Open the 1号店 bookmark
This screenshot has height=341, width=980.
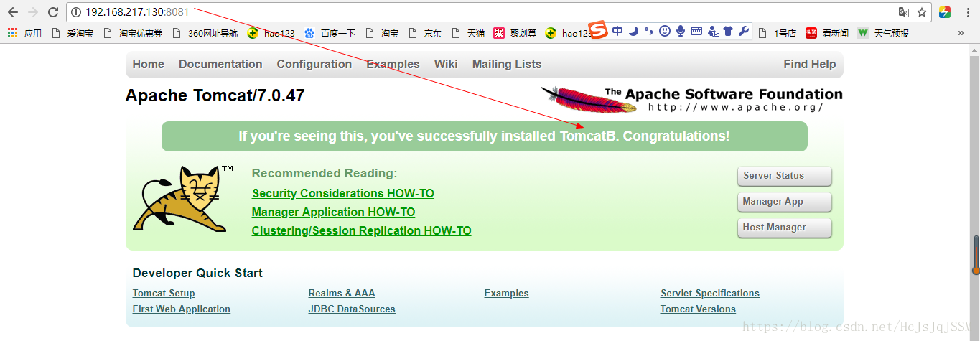pos(777,33)
